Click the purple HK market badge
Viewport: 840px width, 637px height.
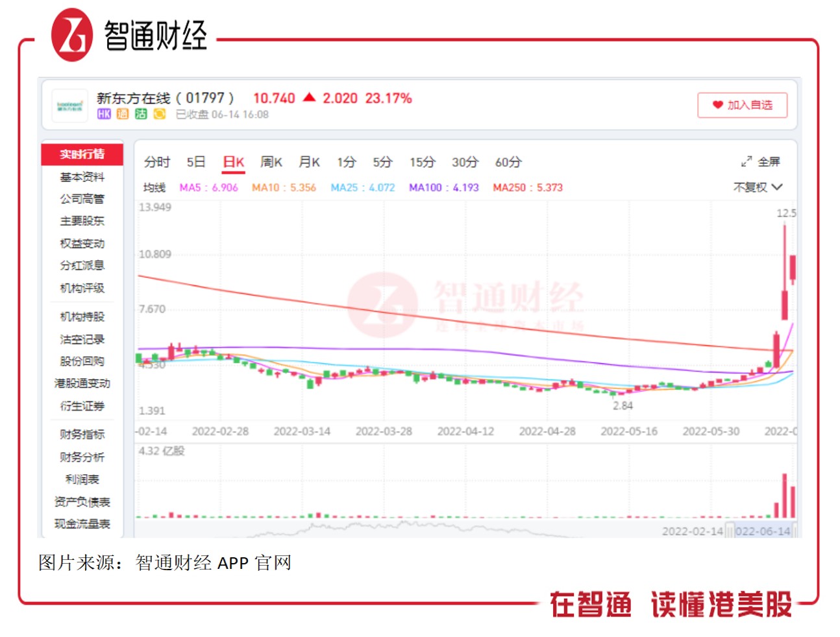[104, 114]
